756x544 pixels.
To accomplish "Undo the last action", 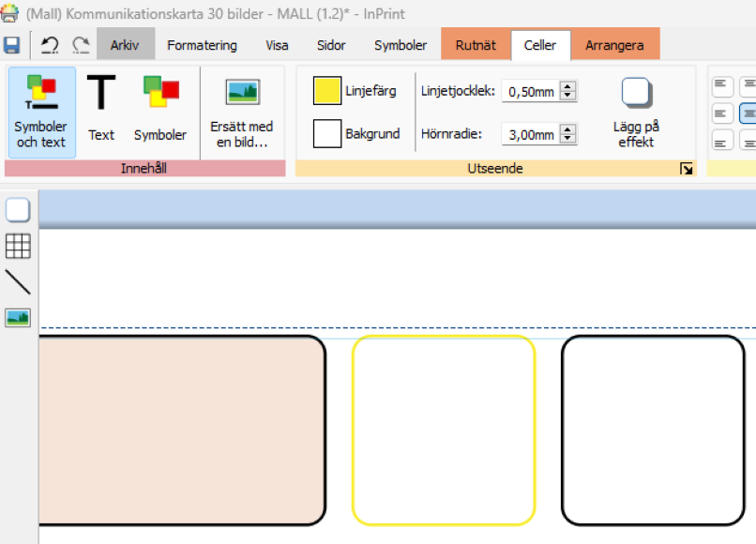I will coord(50,45).
